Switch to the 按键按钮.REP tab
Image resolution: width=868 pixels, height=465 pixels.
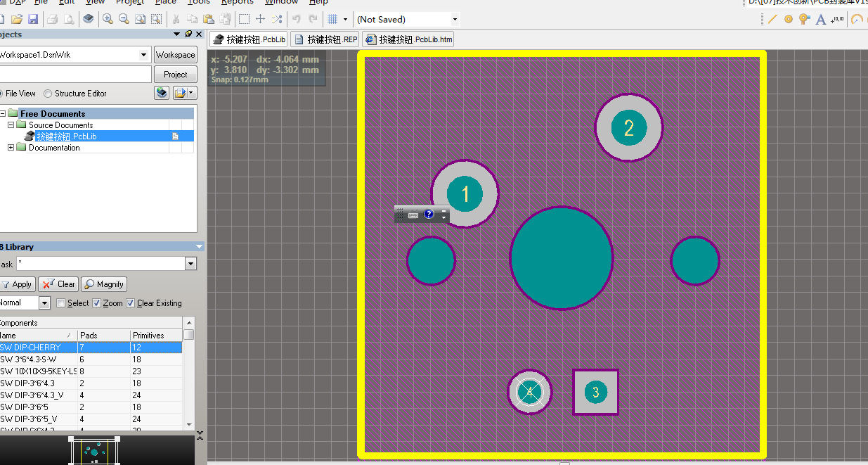(x=325, y=39)
